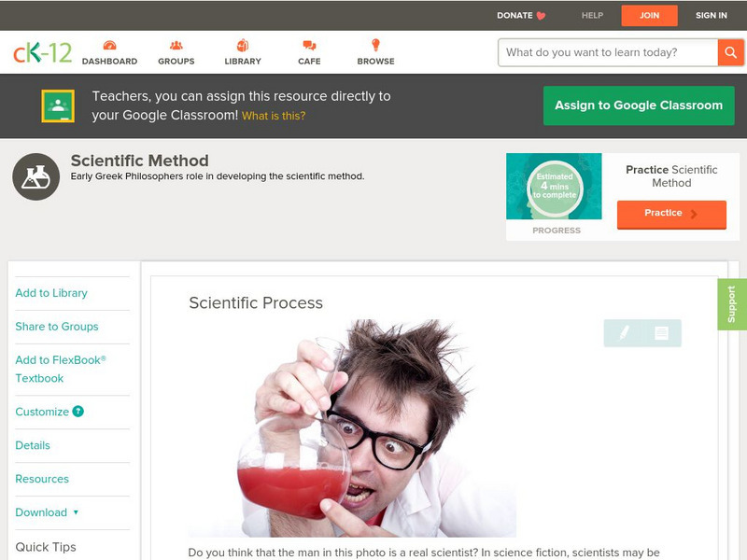
Task: Expand the Download dropdown menu
Action: pos(47,512)
